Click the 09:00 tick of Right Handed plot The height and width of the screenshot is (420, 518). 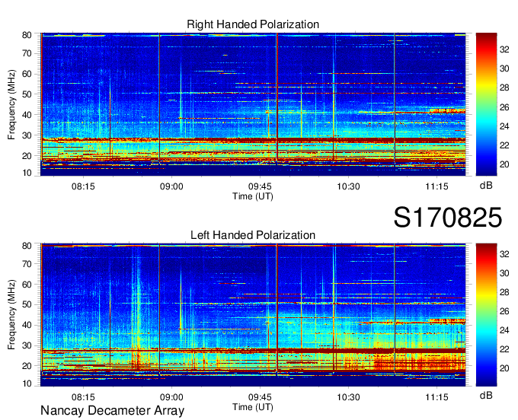click(171, 186)
